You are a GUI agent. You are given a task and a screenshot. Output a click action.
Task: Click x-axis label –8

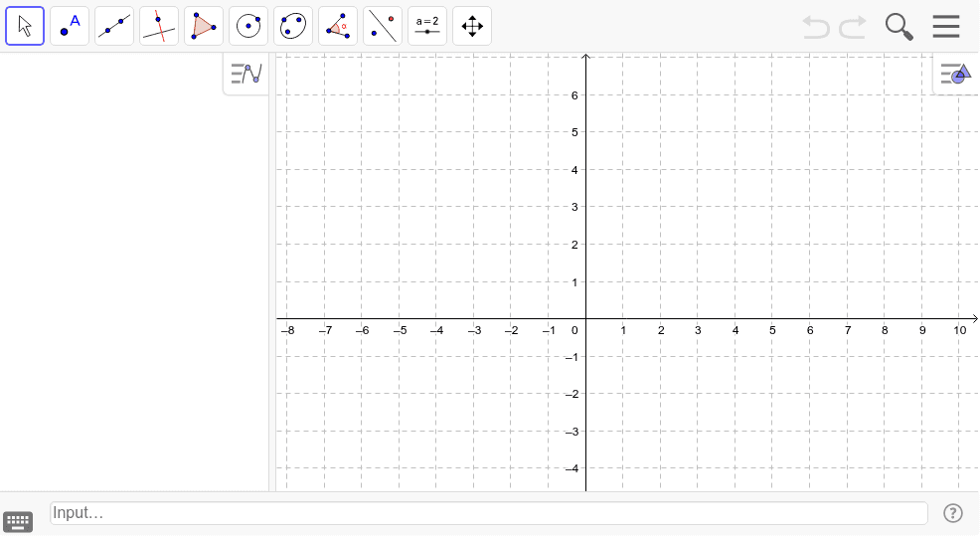(287, 330)
